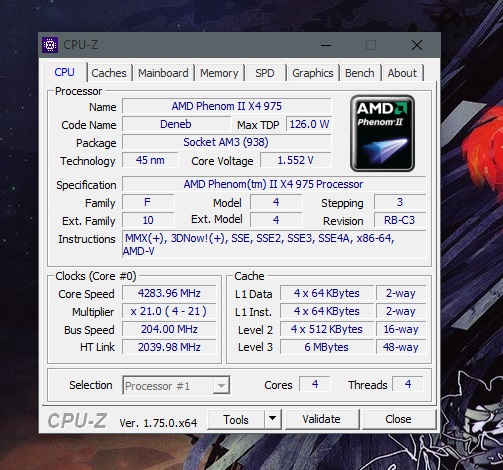Close the CPU-Z window with X
503x470 pixels.
[417, 45]
